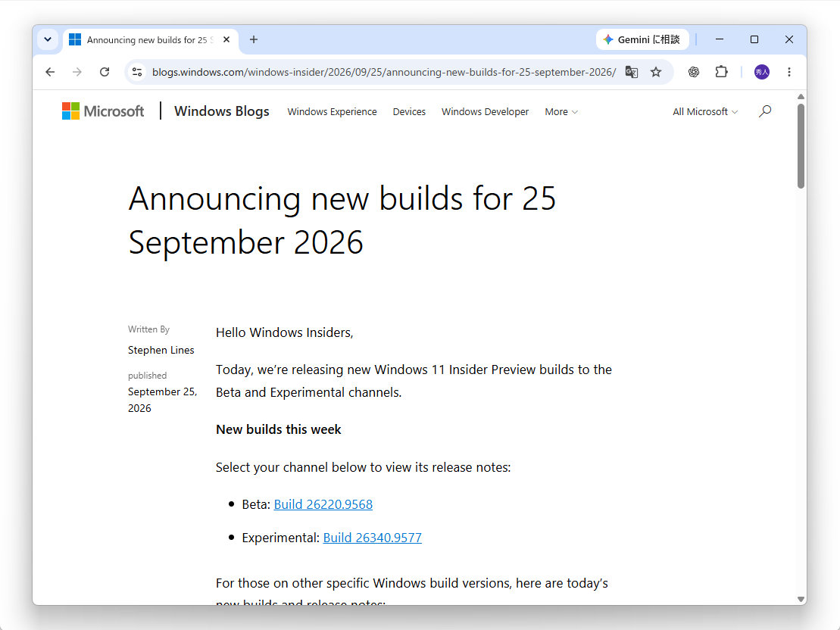Viewport: 840px width, 630px height.
Task: Select the Announcing new builds browser tab
Action: [151, 40]
